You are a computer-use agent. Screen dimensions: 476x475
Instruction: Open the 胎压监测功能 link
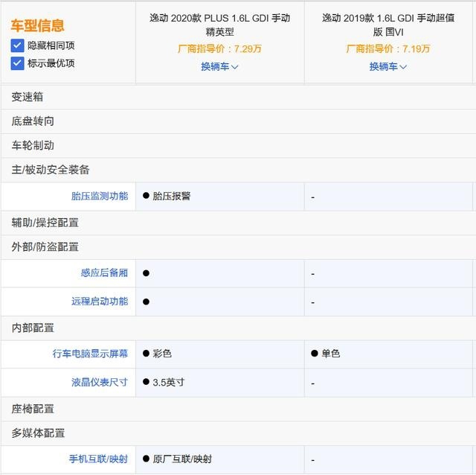(x=100, y=196)
